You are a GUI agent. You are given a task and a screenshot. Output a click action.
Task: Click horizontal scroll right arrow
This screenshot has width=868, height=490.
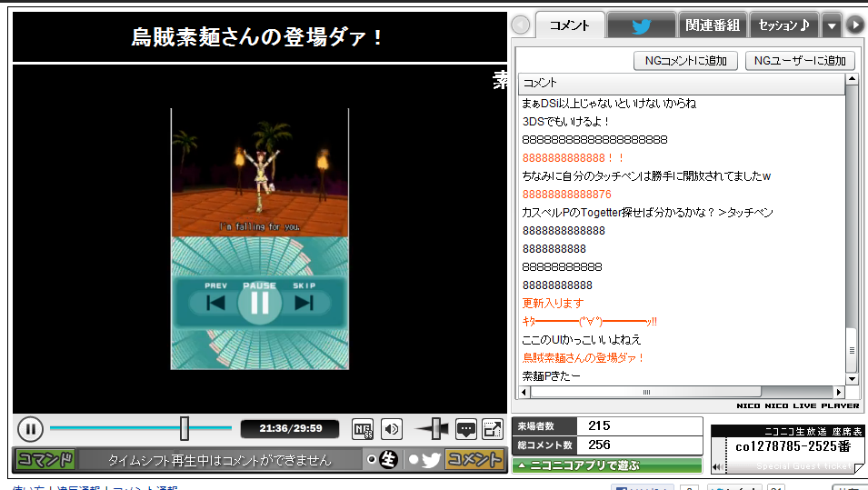[x=839, y=392]
